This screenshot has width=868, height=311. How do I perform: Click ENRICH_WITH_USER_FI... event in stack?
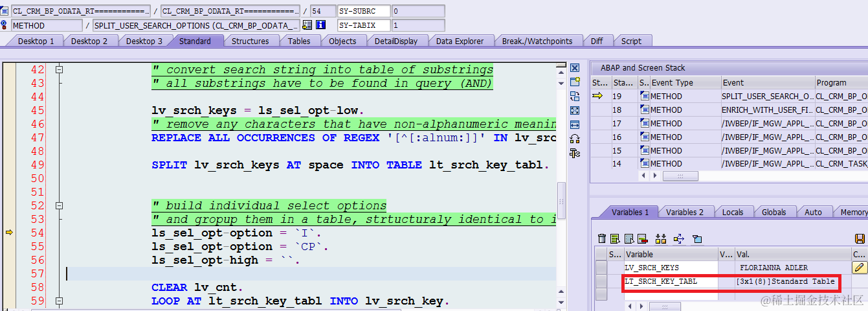768,109
